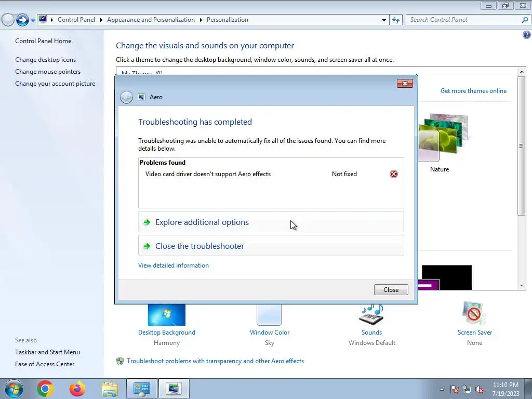Open Google Chrome from the taskbar

coord(45,389)
